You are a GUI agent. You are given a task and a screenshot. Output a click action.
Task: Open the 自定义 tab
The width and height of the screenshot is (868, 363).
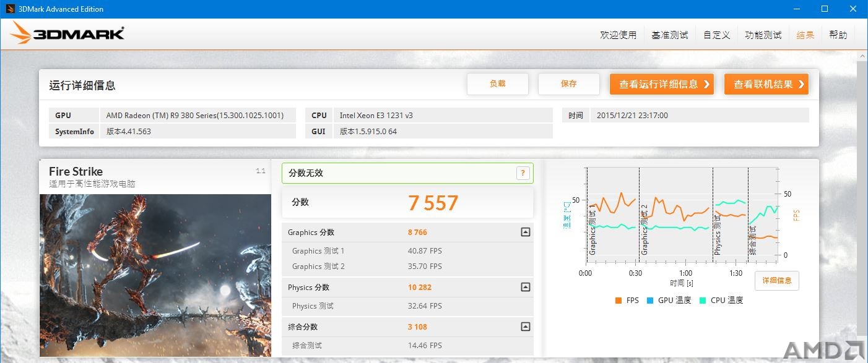pyautogui.click(x=716, y=35)
